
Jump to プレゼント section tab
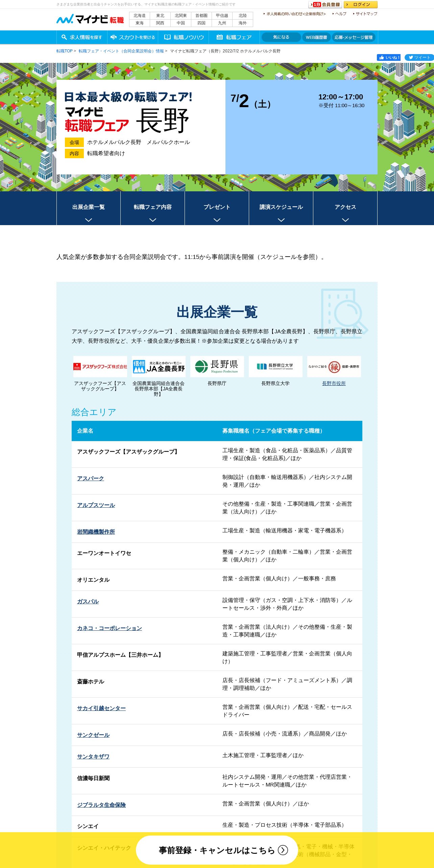point(217,208)
